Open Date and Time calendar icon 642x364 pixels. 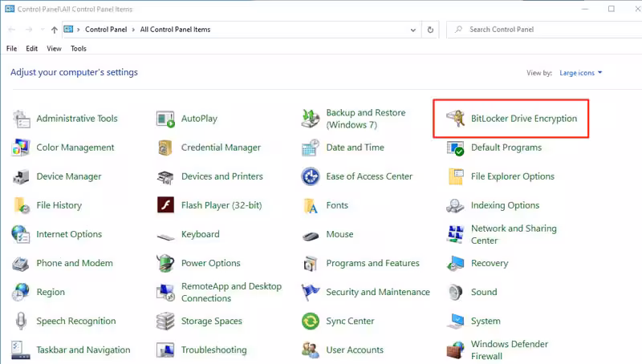coord(311,148)
